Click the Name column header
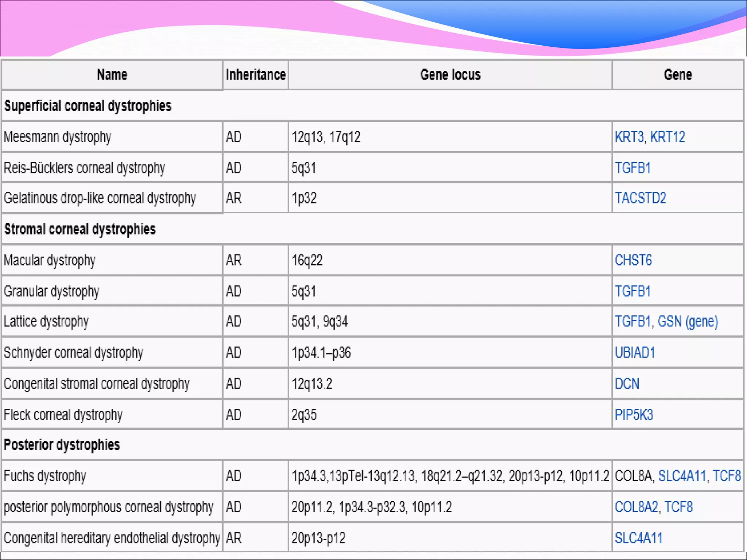This screenshot has height=560, width=747. 112,75
